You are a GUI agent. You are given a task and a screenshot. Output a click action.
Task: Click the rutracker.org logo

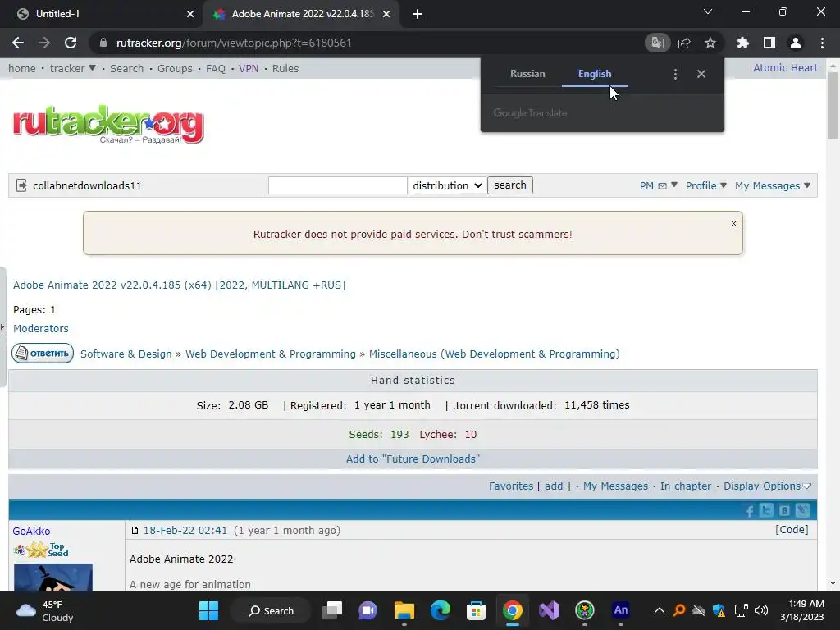(108, 125)
